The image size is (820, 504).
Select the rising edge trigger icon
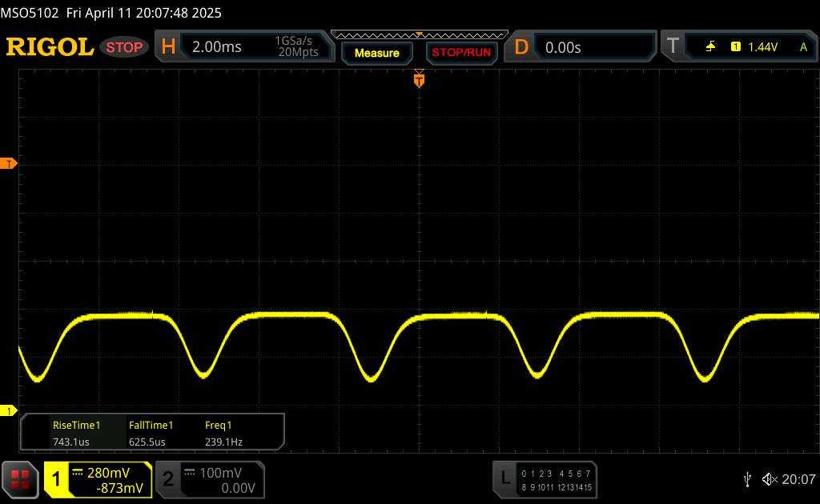click(x=710, y=47)
